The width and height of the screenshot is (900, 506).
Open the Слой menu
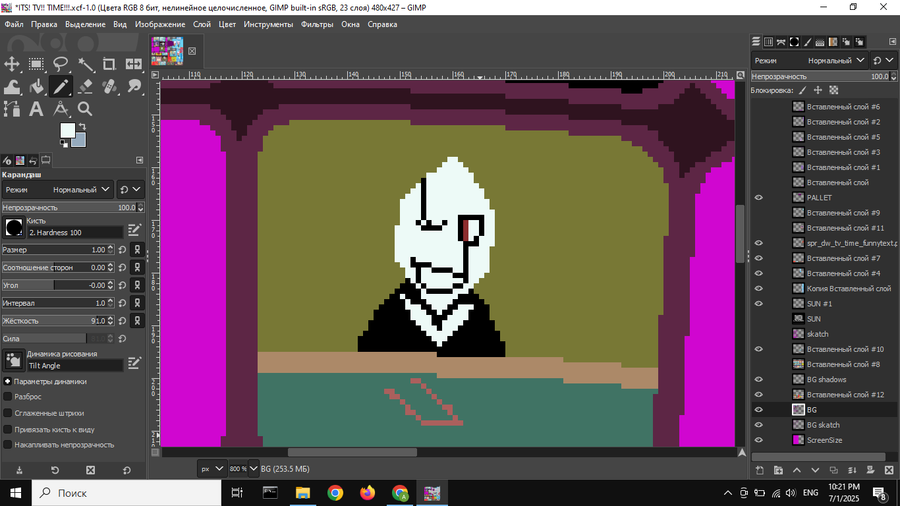(x=201, y=24)
